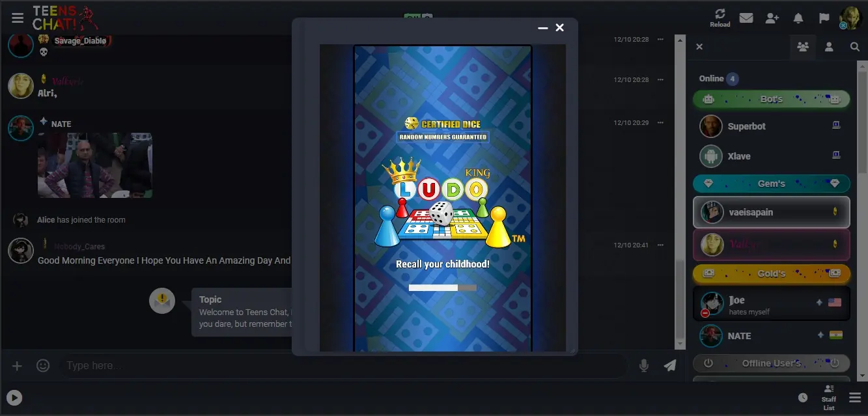The height and width of the screenshot is (416, 868).
Task: Open the image thumbnail in NATE's message
Action: click(x=95, y=165)
